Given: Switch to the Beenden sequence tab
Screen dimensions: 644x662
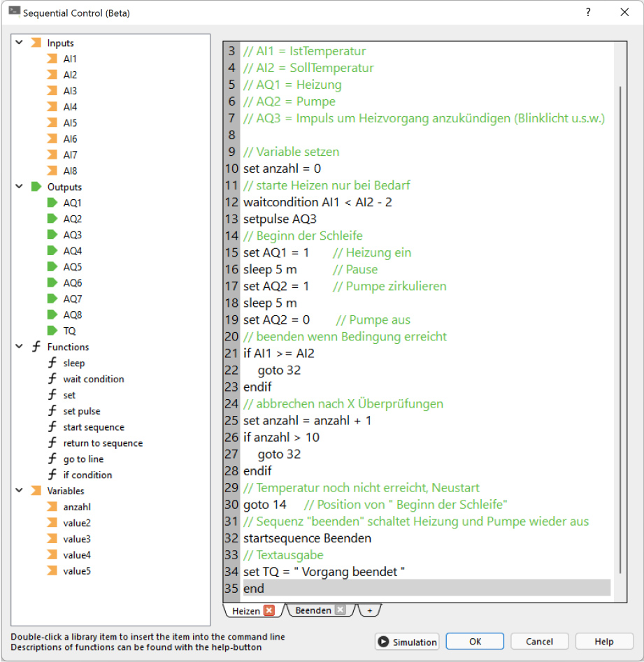Looking at the screenshot, I should tap(313, 610).
